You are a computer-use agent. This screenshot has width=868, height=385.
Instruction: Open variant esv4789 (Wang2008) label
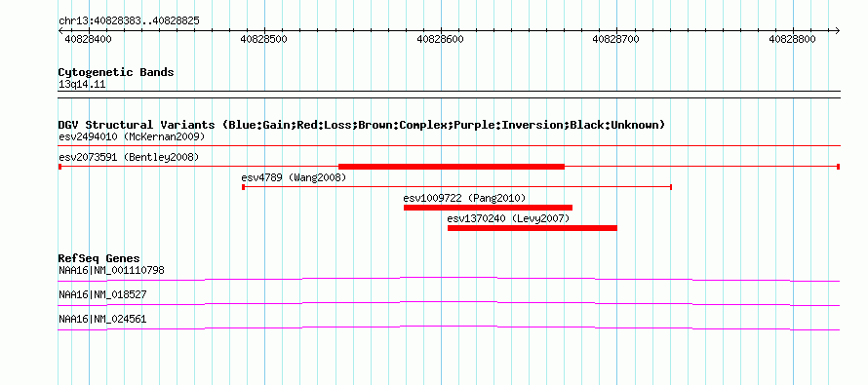tap(294, 178)
